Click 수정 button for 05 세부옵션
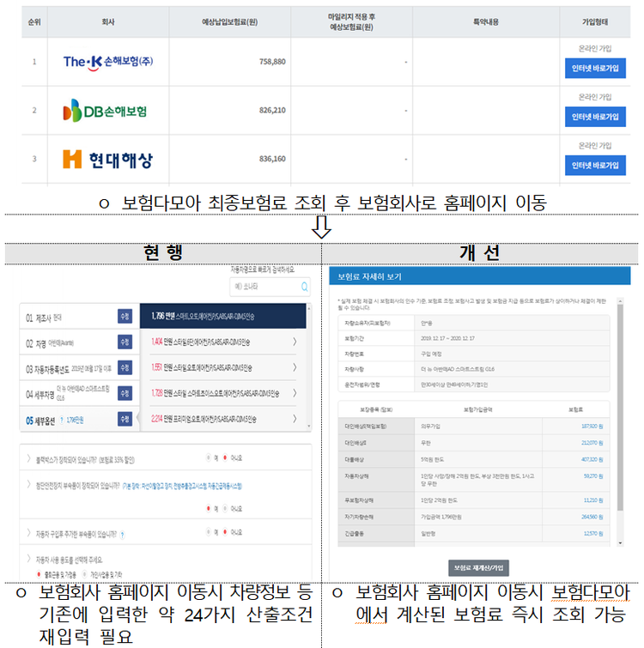Screen dimensions: 644x648 [125, 419]
